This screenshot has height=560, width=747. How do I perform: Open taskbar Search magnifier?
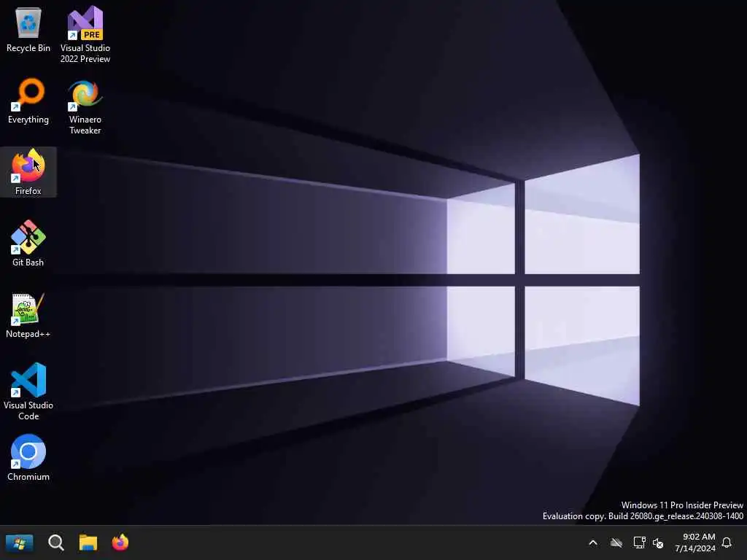tap(55, 542)
